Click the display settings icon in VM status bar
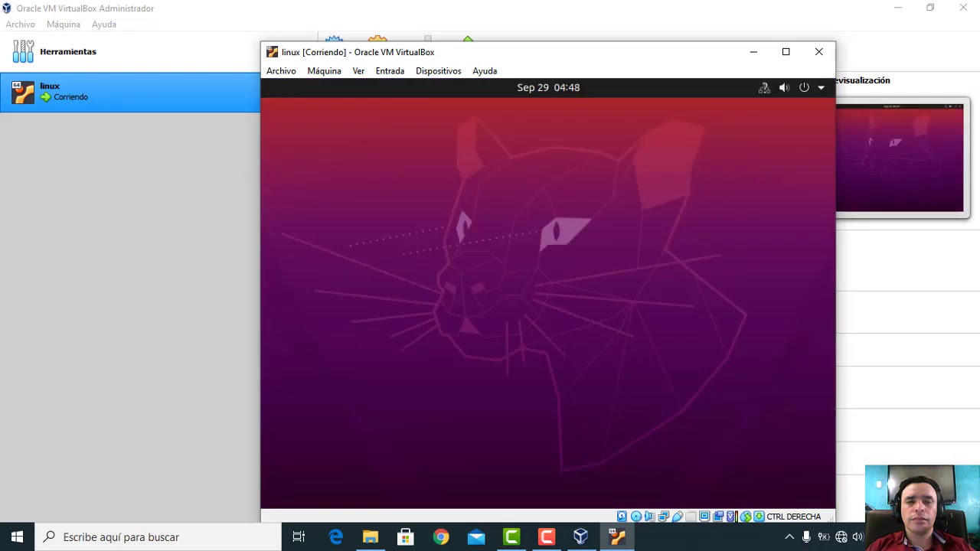The image size is (980, 551). (704, 517)
